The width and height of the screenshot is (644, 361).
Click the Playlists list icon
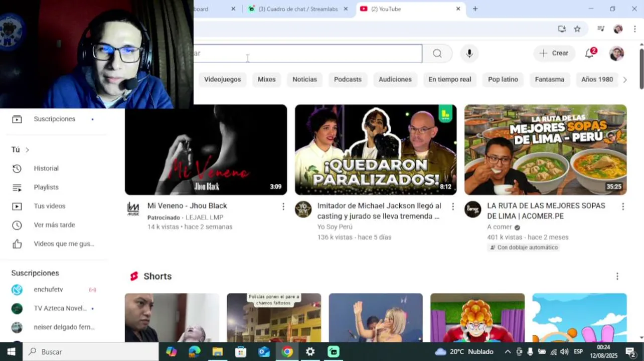coord(17,188)
